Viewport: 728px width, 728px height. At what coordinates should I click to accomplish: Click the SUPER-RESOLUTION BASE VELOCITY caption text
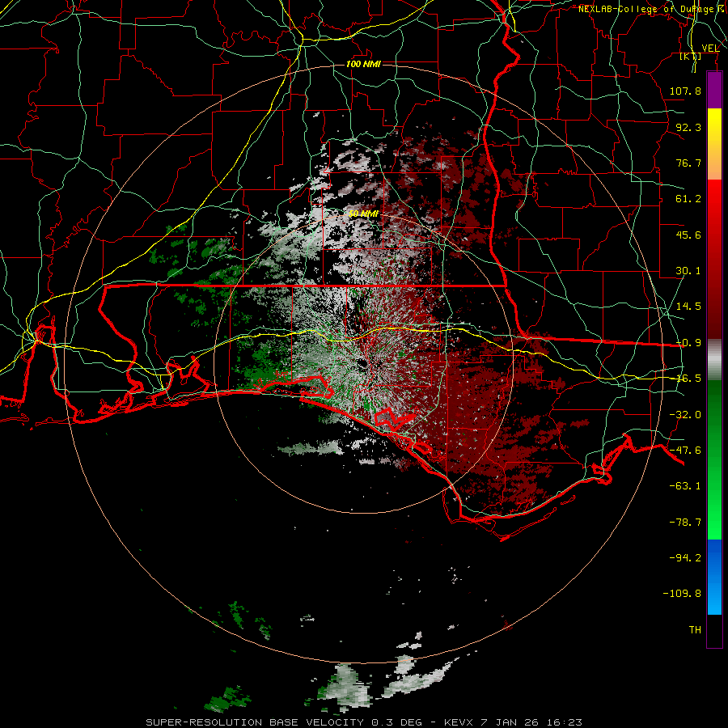[x=255, y=722]
